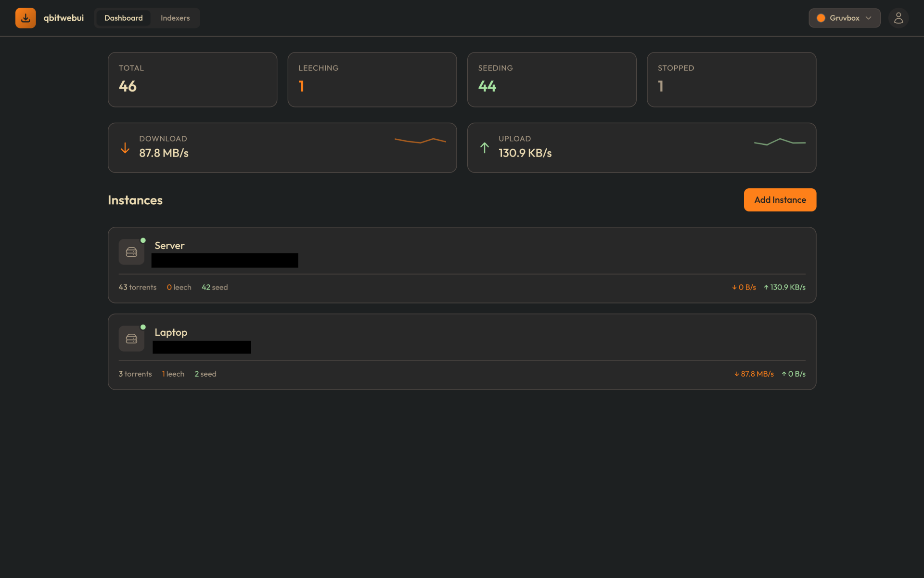The width and height of the screenshot is (924, 578).
Task: Select the Leeching stat card
Action: (x=372, y=79)
